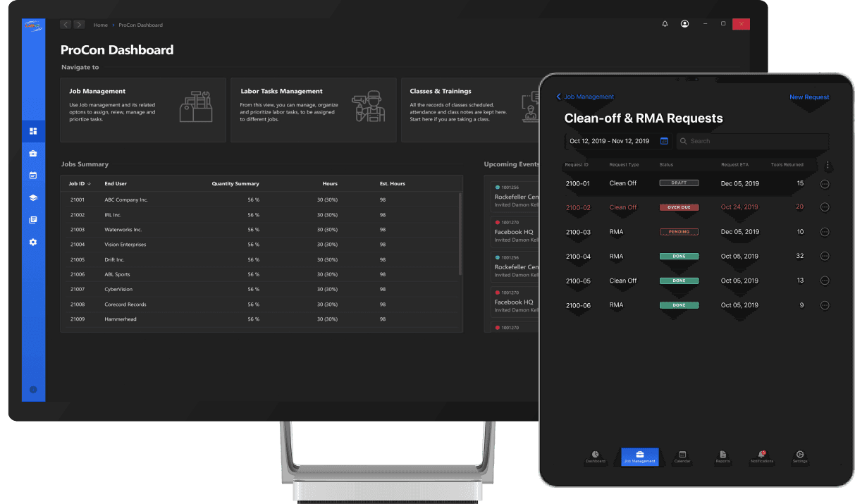Open the settings gear in left sidebar
The width and height of the screenshot is (855, 504).
[x=33, y=242]
